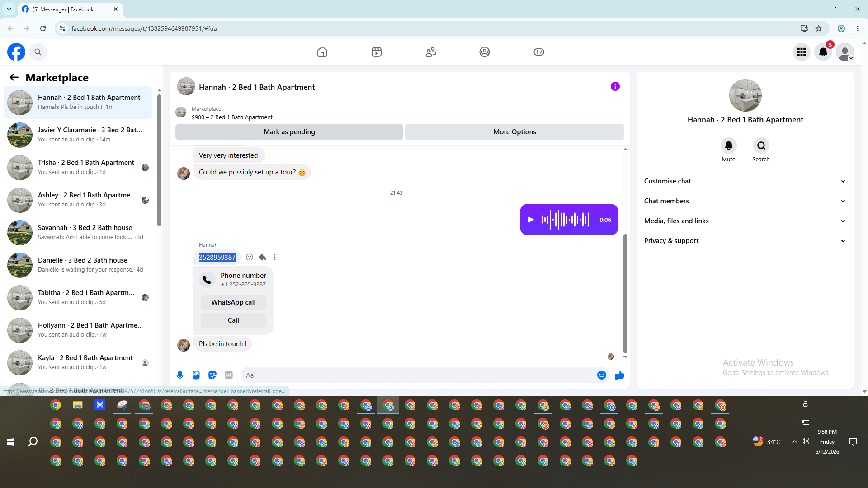Expand Media, files and links section
Image resolution: width=868 pixels, height=488 pixels.
pyautogui.click(x=745, y=221)
